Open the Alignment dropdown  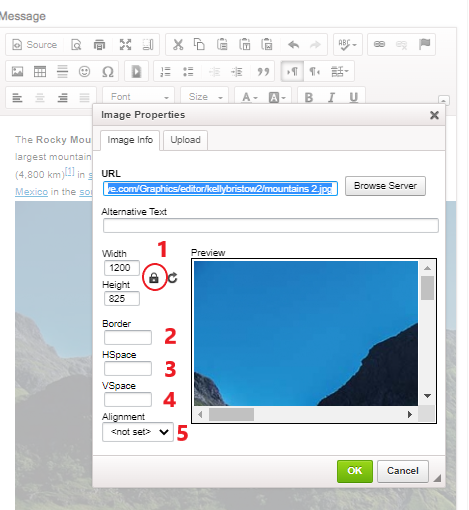138,432
